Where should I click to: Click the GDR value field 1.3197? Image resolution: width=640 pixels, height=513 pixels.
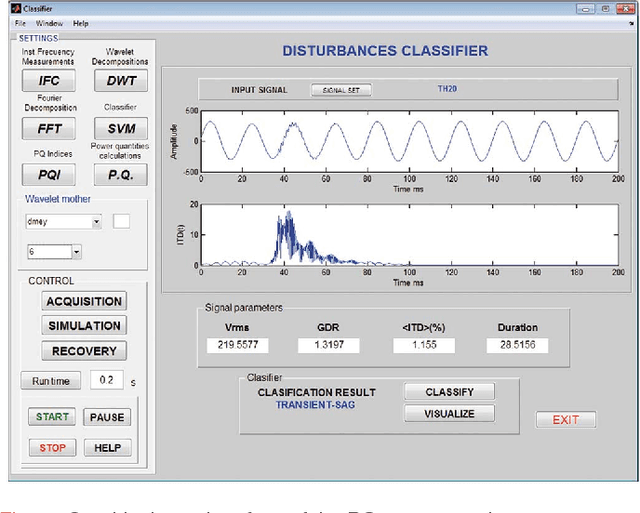pyautogui.click(x=329, y=345)
